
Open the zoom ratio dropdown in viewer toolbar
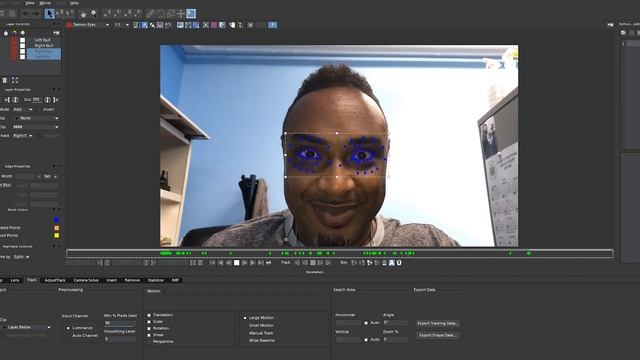[121, 25]
